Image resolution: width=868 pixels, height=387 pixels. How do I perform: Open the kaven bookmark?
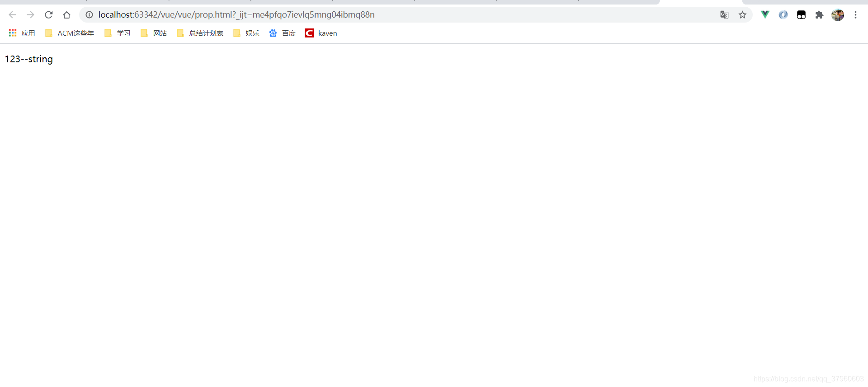[321, 33]
